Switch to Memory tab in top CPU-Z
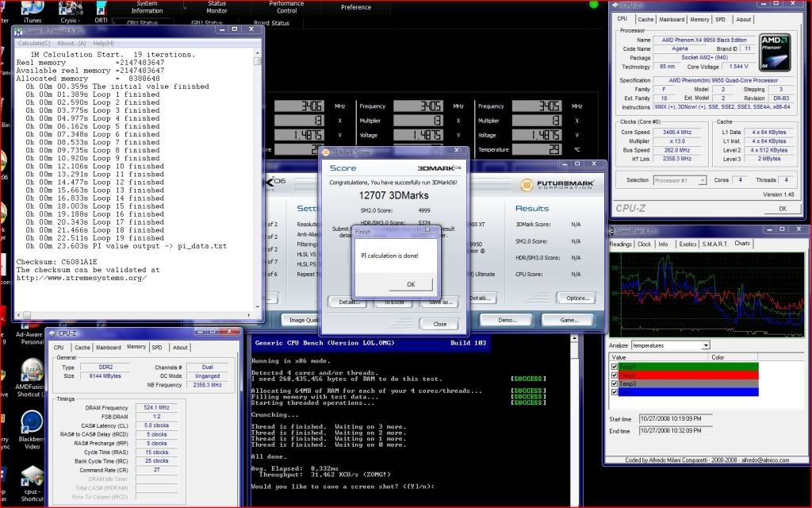Viewport: 812px width, 508px height. point(699,19)
